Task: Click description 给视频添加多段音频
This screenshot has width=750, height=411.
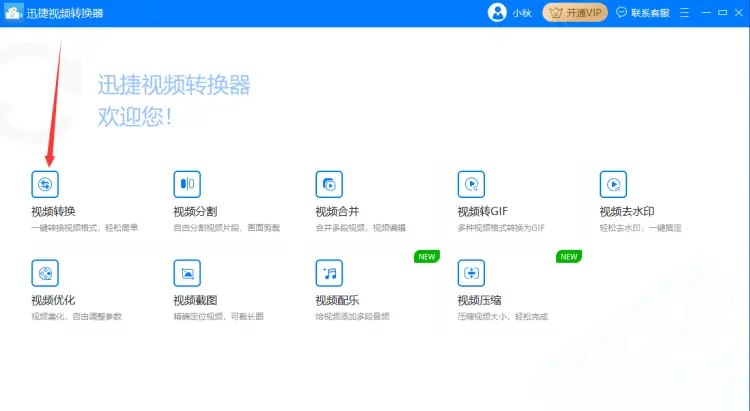Action: pyautogui.click(x=353, y=316)
